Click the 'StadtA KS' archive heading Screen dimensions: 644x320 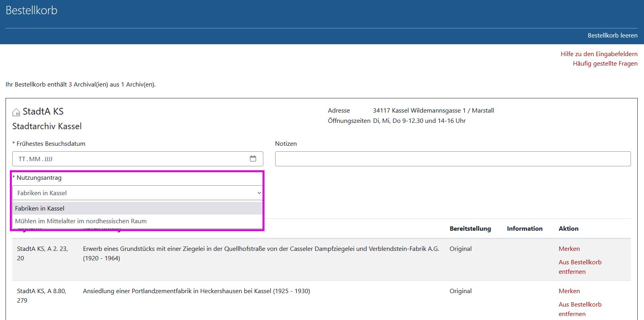click(43, 111)
